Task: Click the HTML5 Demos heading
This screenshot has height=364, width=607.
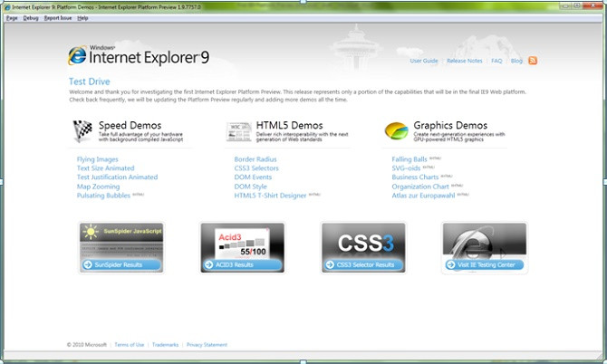Action: pos(290,125)
